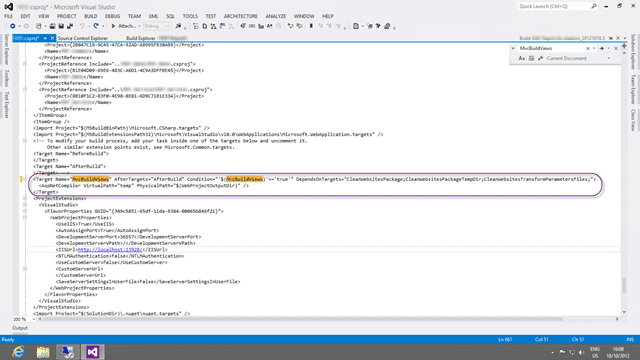This screenshot has width=640, height=360.
Task: Open the Output panel tab
Action: pyautogui.click(x=20, y=328)
